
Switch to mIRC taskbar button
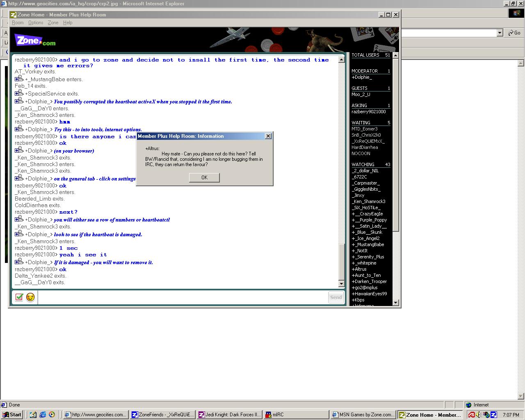[x=296, y=415]
